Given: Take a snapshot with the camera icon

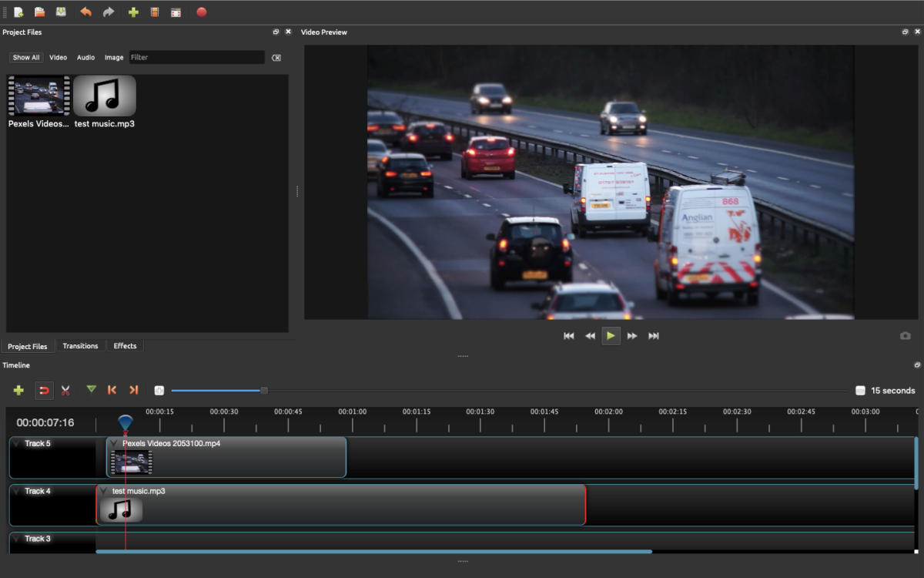Looking at the screenshot, I should pyautogui.click(x=905, y=336).
